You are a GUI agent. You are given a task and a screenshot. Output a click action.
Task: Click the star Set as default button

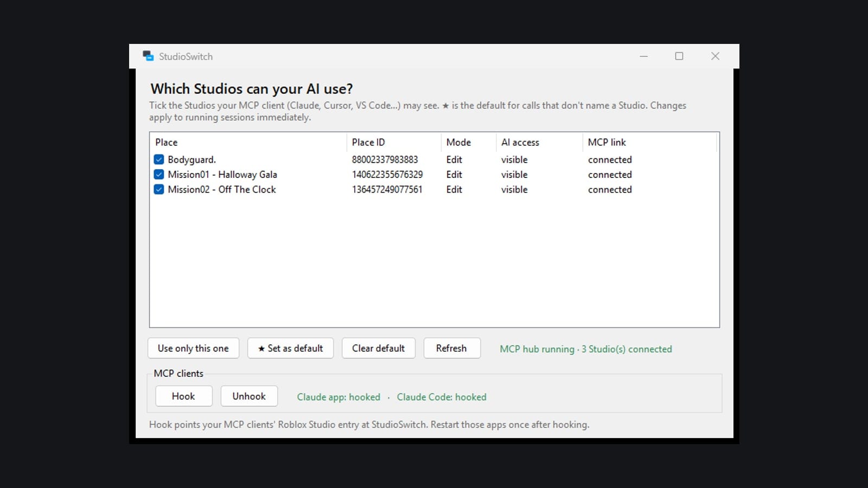(x=290, y=348)
